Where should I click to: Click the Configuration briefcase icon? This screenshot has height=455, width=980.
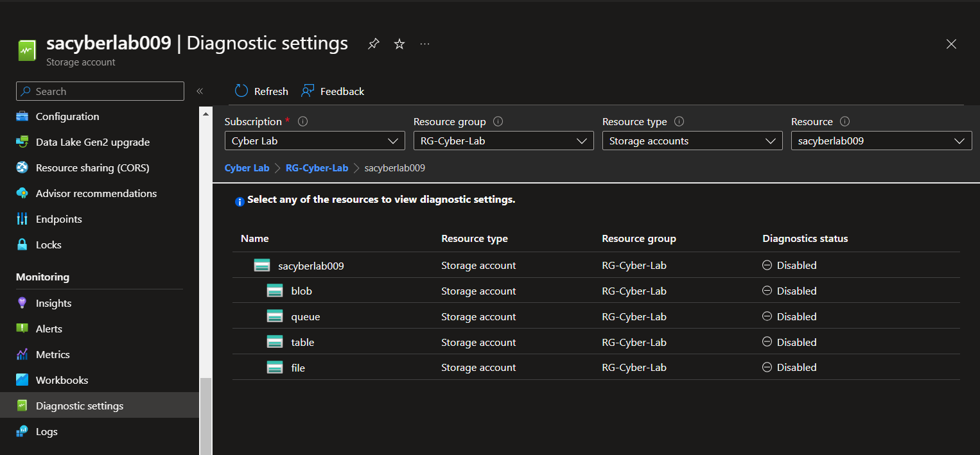pos(22,116)
